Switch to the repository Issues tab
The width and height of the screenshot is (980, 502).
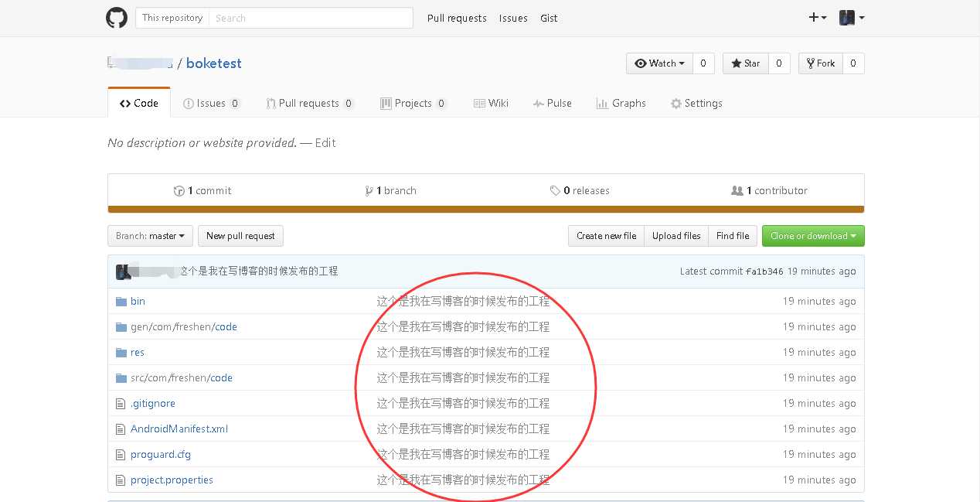tap(212, 103)
